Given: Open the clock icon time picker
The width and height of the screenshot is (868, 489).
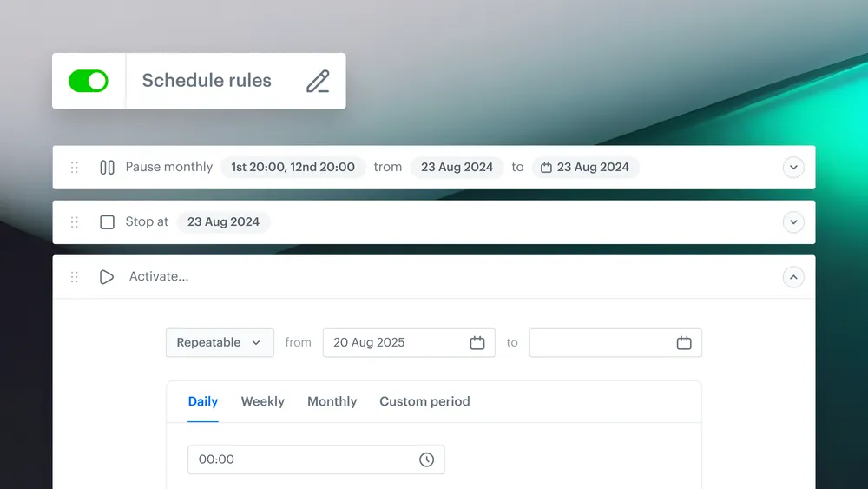Looking at the screenshot, I should 426,459.
